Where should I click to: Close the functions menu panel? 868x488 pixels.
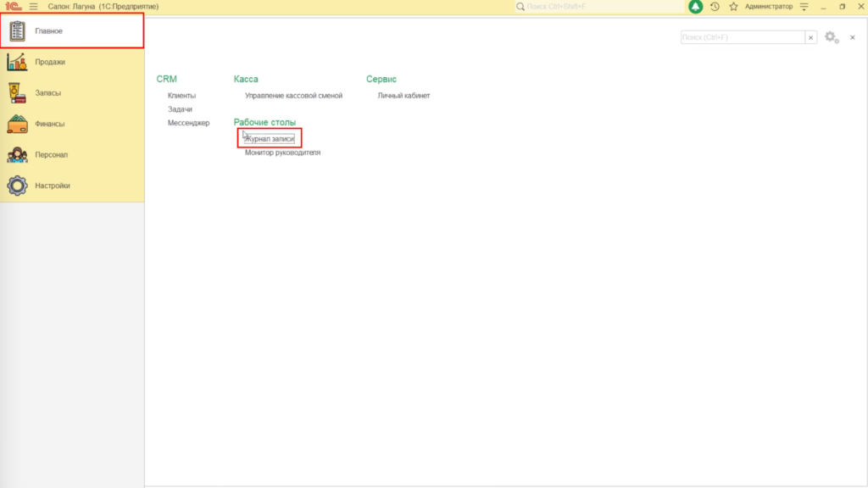click(x=853, y=37)
